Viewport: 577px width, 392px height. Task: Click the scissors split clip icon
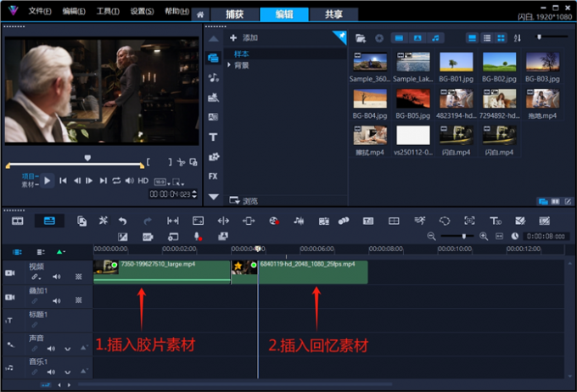pyautogui.click(x=181, y=162)
